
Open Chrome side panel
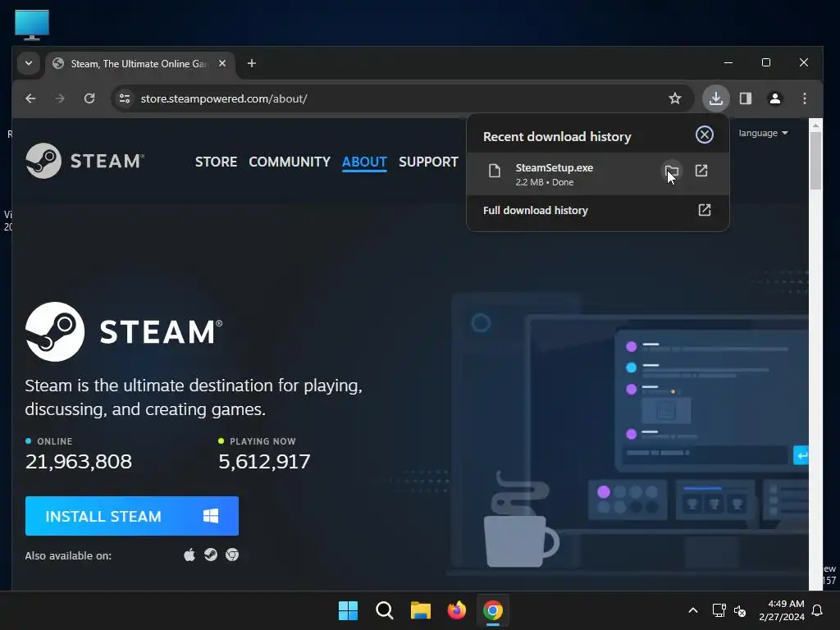tap(745, 98)
